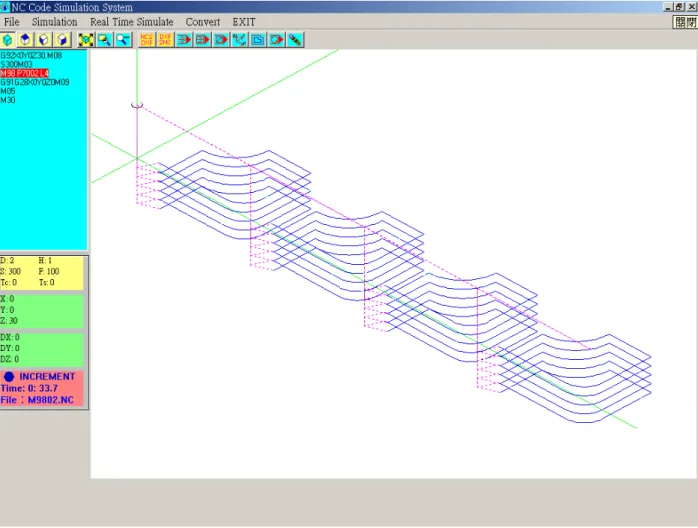This screenshot has width=698, height=528.
Task: Open the Convert menu
Action: pyautogui.click(x=203, y=22)
